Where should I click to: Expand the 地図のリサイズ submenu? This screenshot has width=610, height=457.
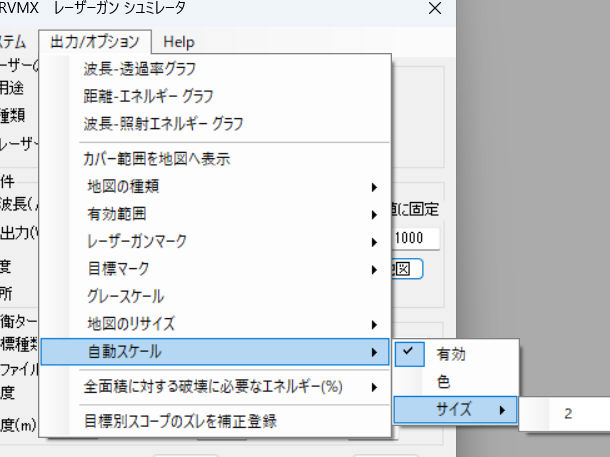(131, 323)
